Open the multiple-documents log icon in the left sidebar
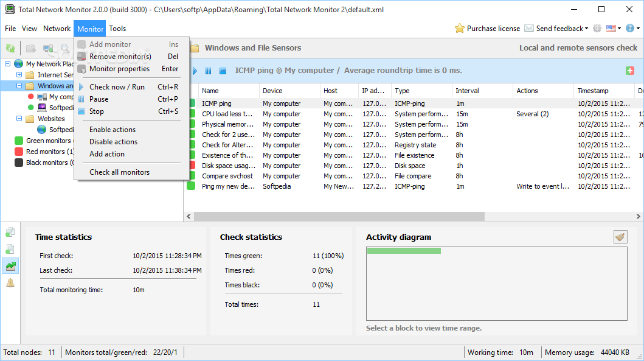The height and width of the screenshot is (361, 644). click(10, 233)
